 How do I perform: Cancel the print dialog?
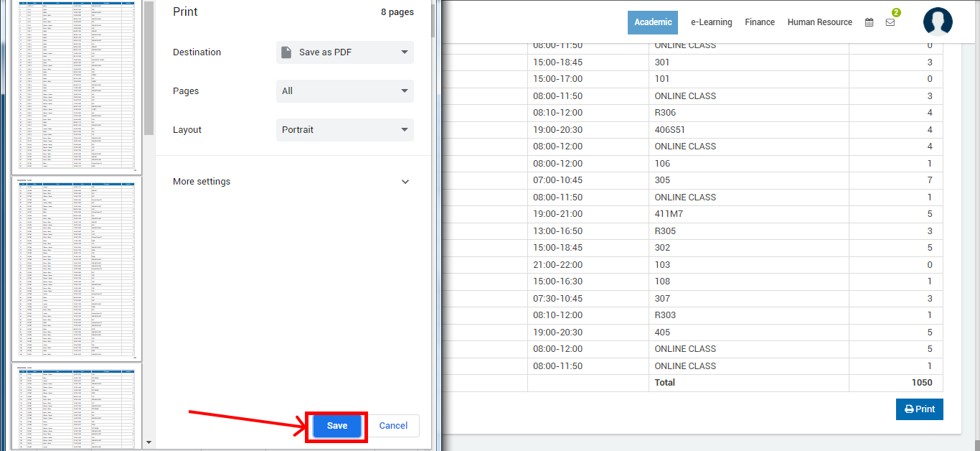(393, 426)
